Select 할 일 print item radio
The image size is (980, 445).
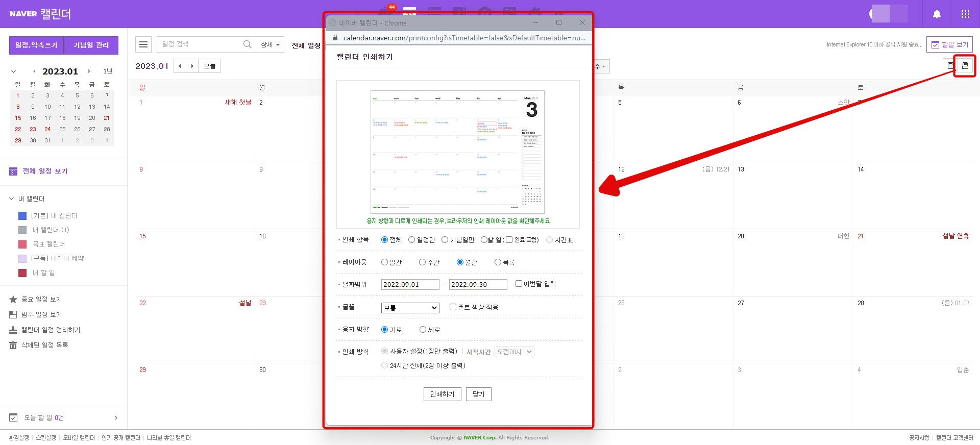point(484,240)
